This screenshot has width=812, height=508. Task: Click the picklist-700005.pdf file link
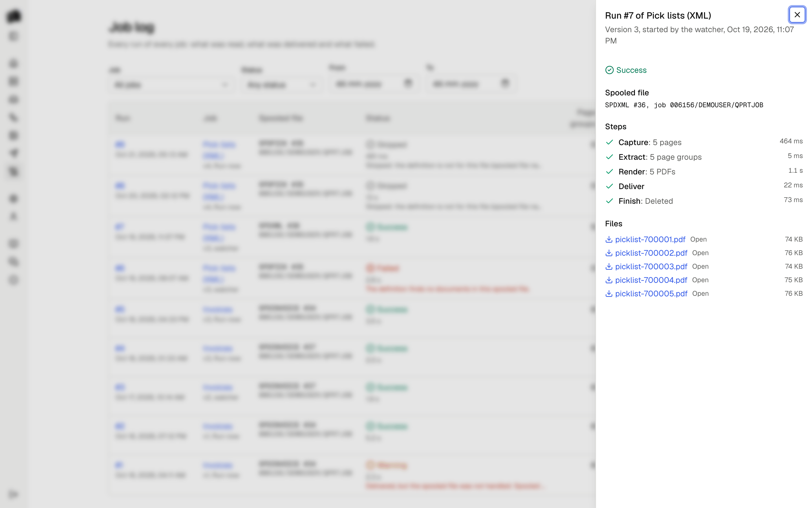pyautogui.click(x=651, y=293)
